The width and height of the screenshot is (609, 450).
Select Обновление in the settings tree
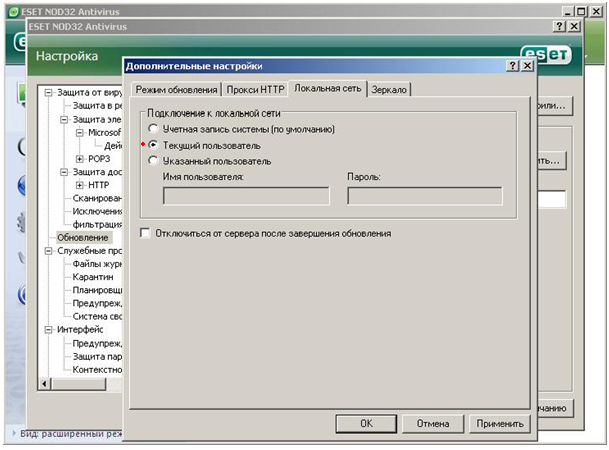coord(83,237)
